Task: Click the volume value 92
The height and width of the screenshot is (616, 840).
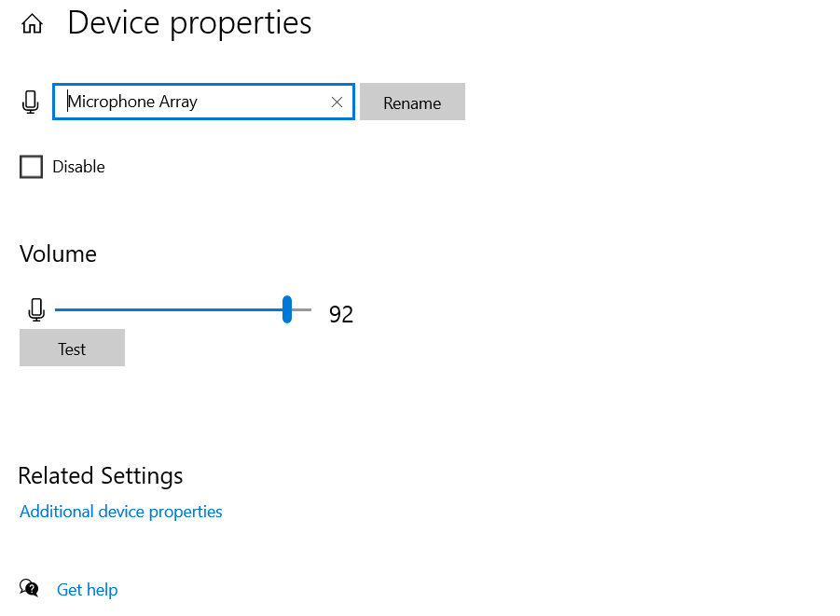Action: [x=341, y=315]
